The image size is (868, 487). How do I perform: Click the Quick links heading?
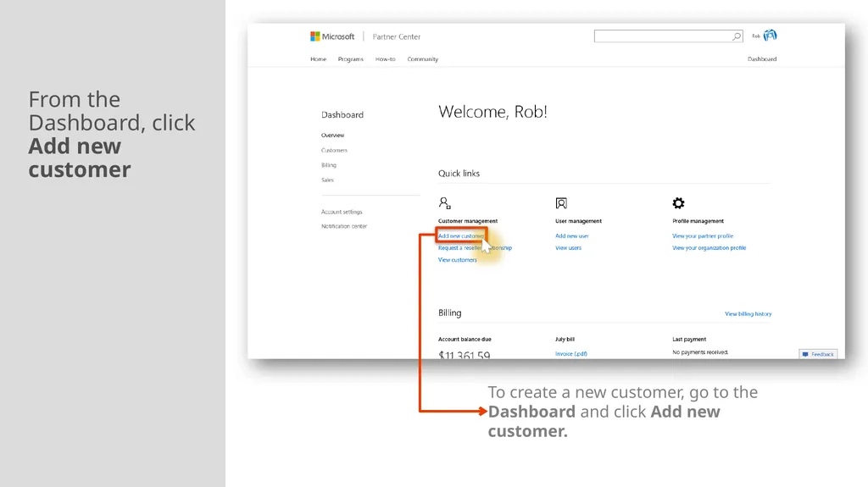[459, 174]
